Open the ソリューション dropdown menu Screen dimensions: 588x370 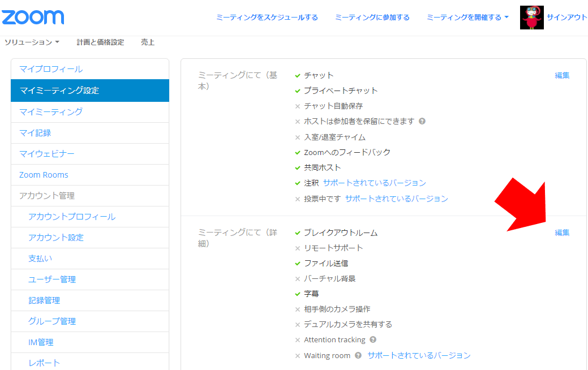(x=32, y=42)
